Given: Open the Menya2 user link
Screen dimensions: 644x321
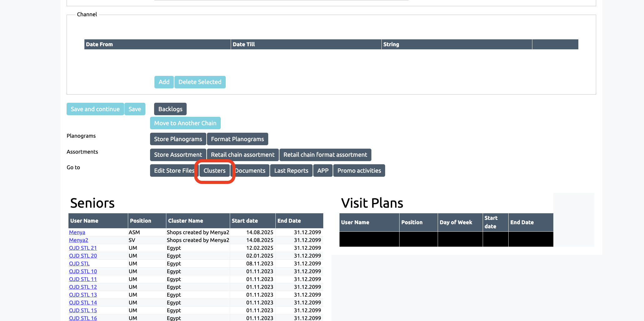Looking at the screenshot, I should click(78, 240).
